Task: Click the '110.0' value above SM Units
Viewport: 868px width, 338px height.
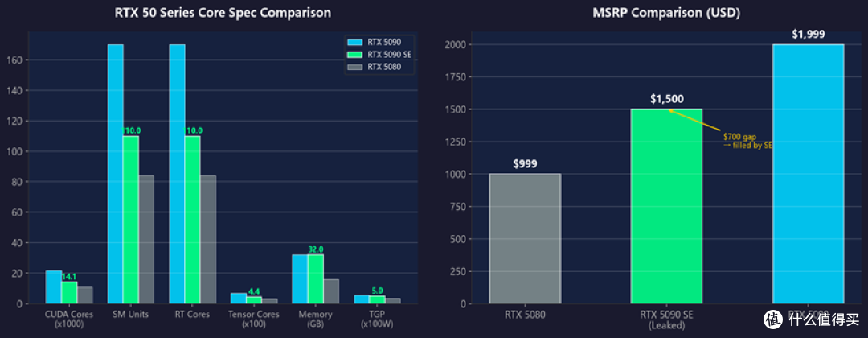Action: pos(132,130)
